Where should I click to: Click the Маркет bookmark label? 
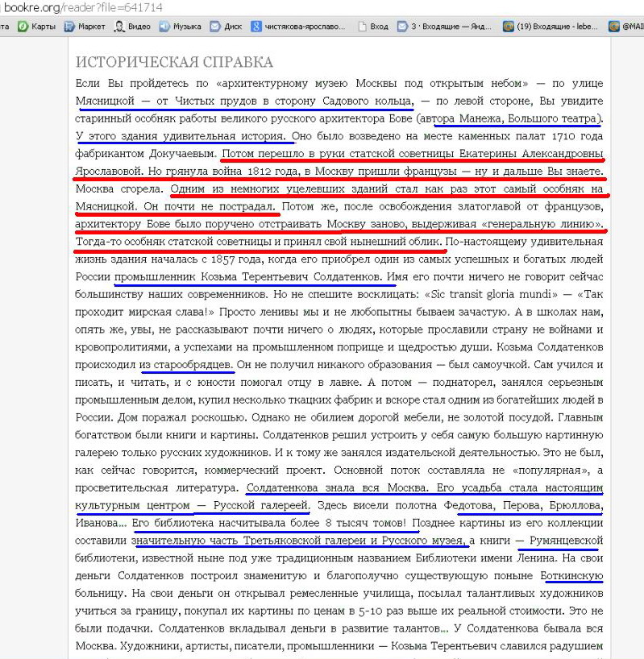pyautogui.click(x=92, y=27)
